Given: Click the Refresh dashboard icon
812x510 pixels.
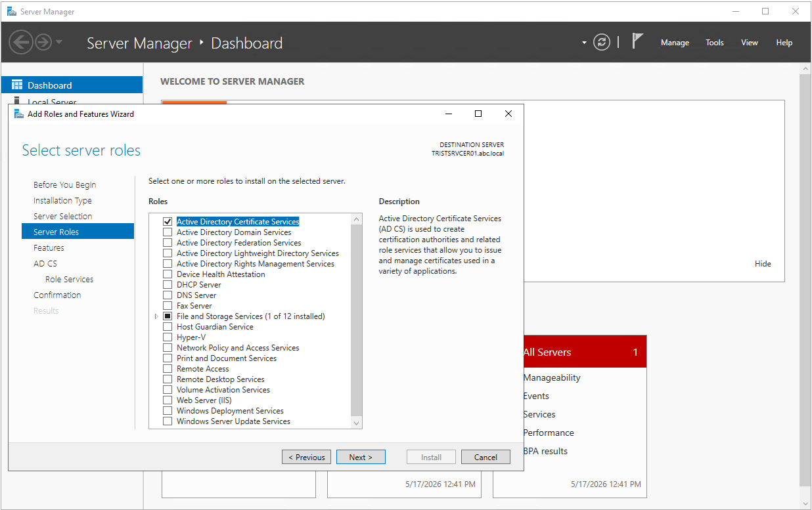Looking at the screenshot, I should click(602, 43).
